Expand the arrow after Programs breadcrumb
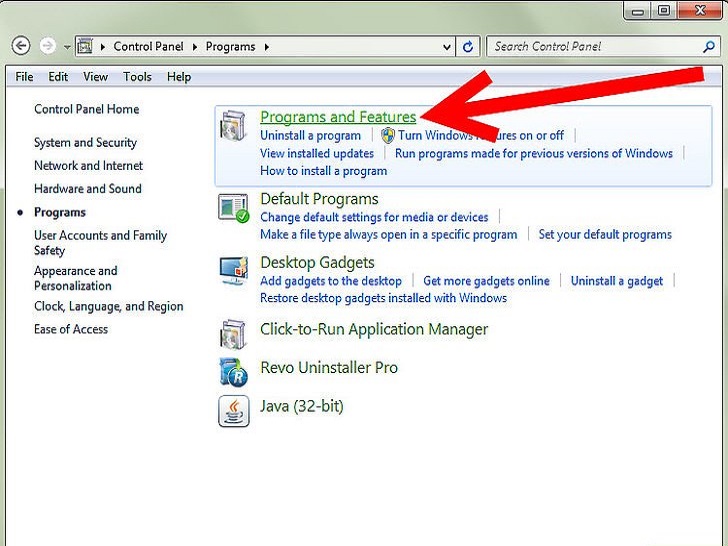 point(266,47)
